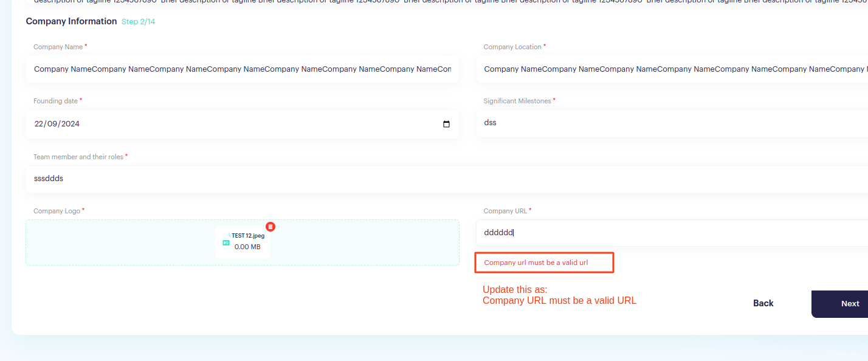Delete the uploaded TEST 12.jpeg file

tap(270, 227)
